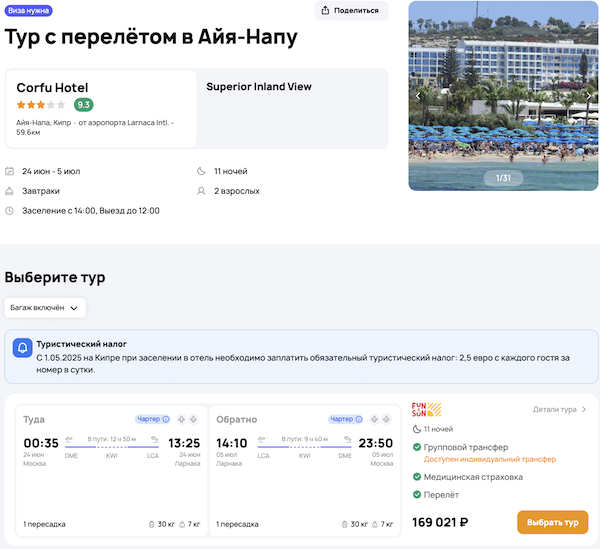Click the Групповой трансфер checkmark
Viewport: 600px width, 549px height.
pos(417,447)
